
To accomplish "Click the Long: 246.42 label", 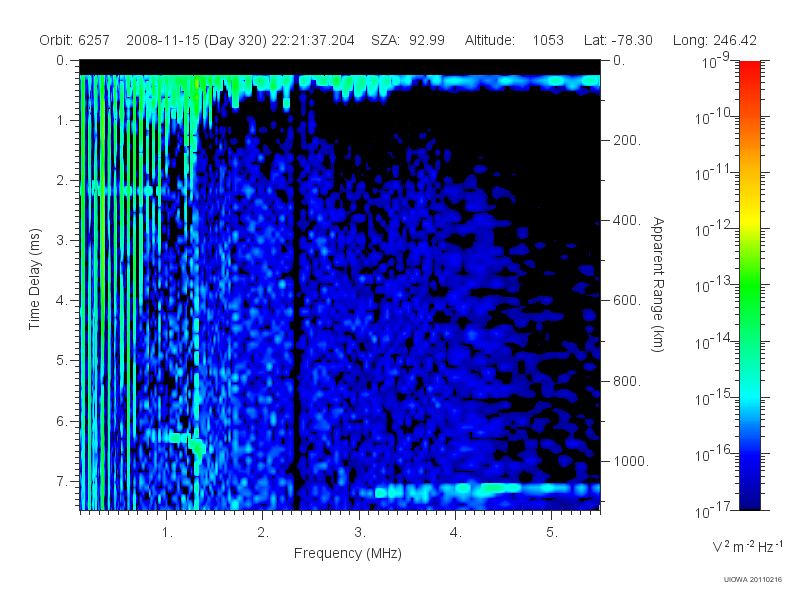I will click(714, 40).
